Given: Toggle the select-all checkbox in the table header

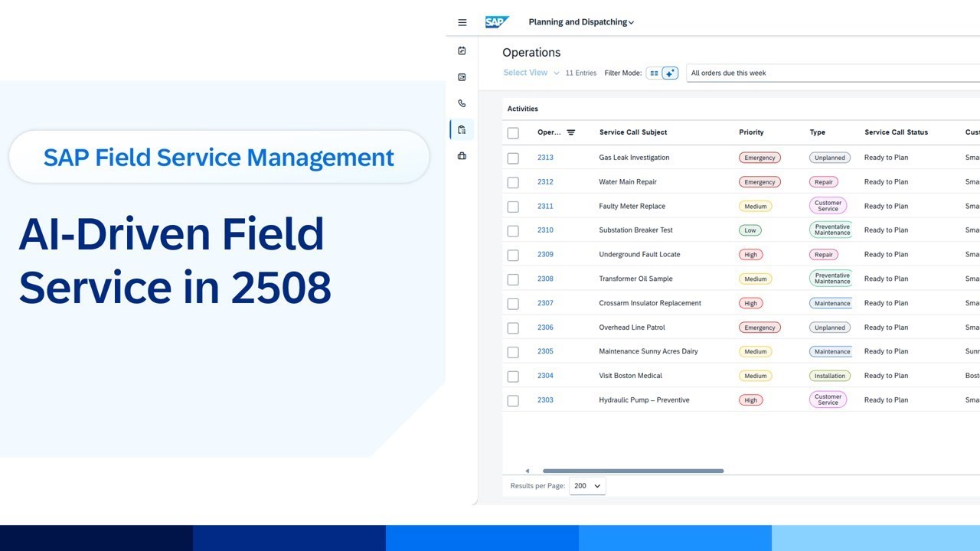Looking at the screenshot, I should (513, 133).
